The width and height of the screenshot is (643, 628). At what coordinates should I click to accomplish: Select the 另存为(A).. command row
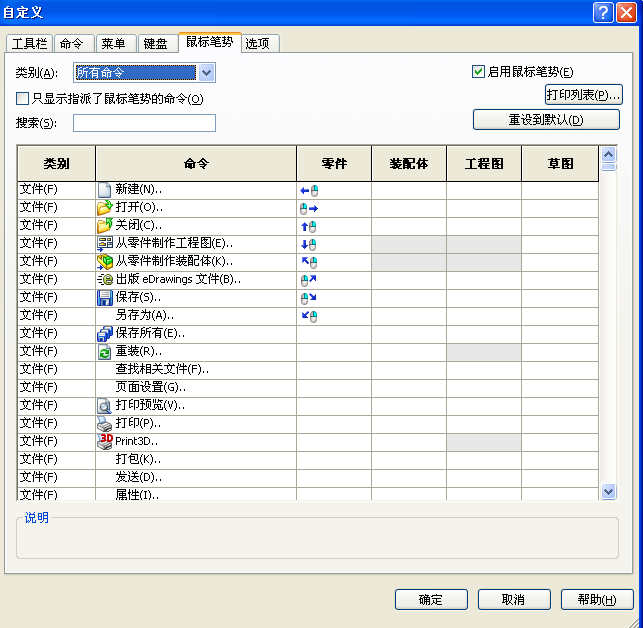point(308,316)
